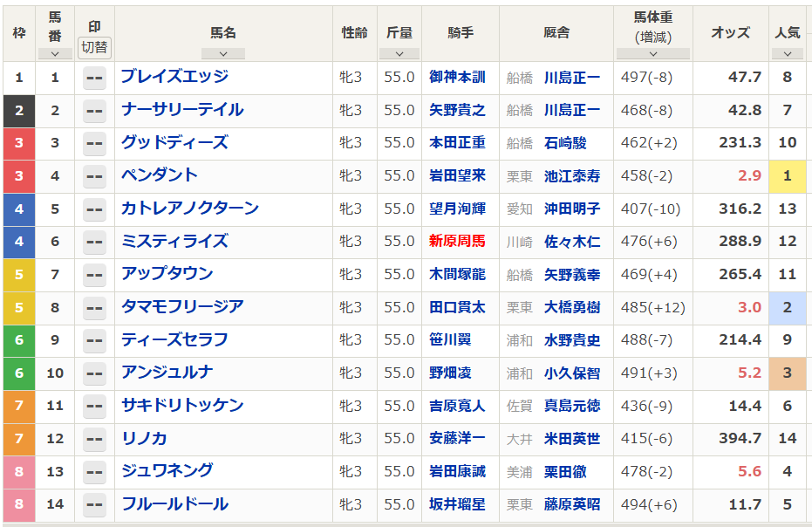812x527 pixels.
Task: Open jockey 御神本訓 profile link
Action: click(x=457, y=77)
